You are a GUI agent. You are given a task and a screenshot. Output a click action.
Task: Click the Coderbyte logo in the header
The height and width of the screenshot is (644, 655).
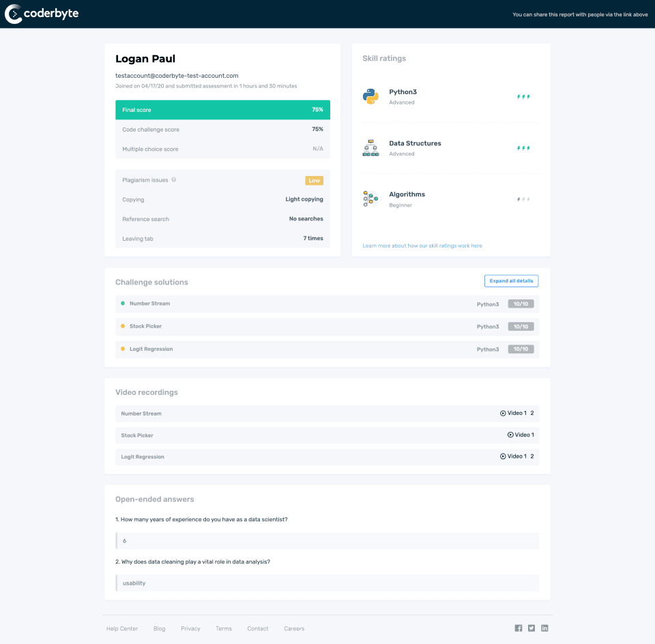(x=41, y=13)
